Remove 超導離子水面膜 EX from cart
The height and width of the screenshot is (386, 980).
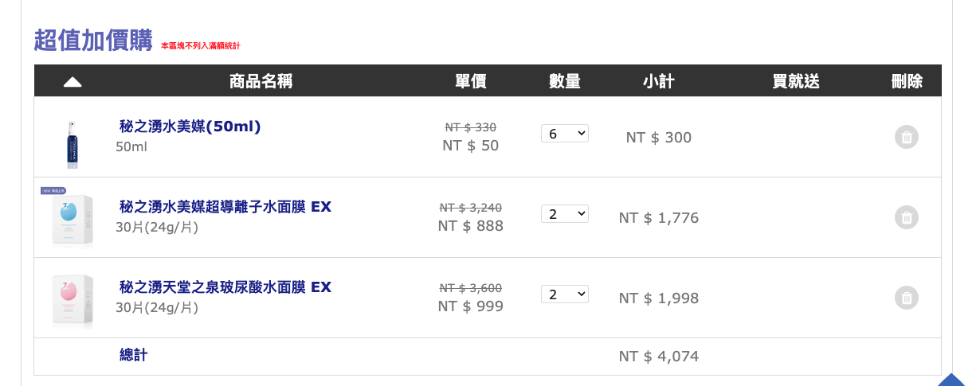(906, 217)
